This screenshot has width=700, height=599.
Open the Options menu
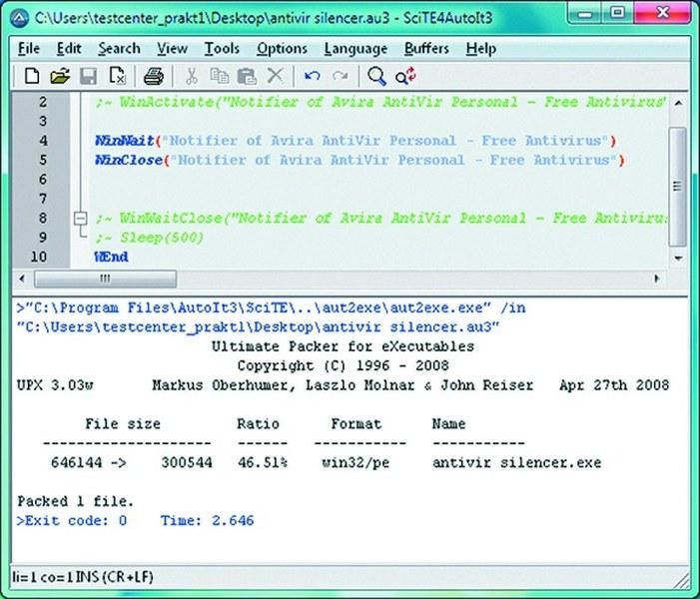pos(282,48)
